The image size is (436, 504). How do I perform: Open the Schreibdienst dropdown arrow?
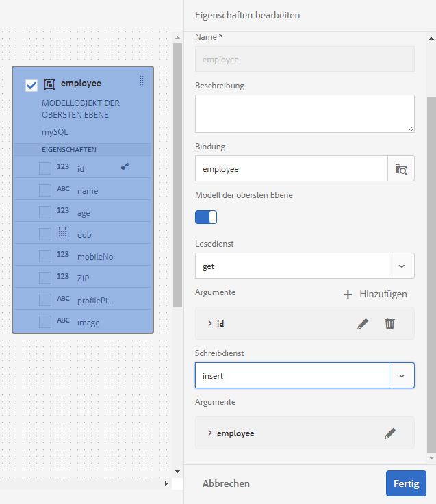pos(402,375)
